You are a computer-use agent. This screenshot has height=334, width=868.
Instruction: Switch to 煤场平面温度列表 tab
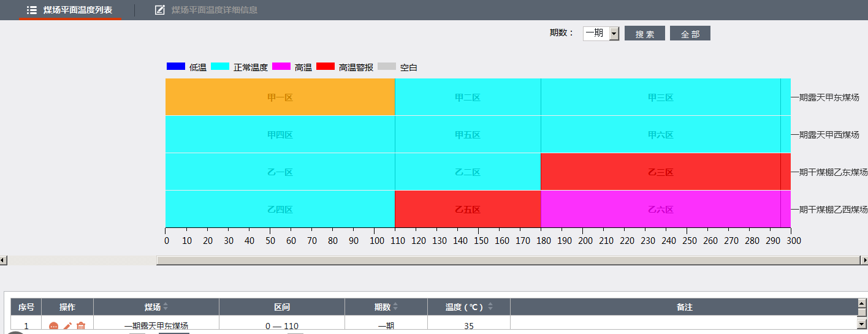point(77,10)
